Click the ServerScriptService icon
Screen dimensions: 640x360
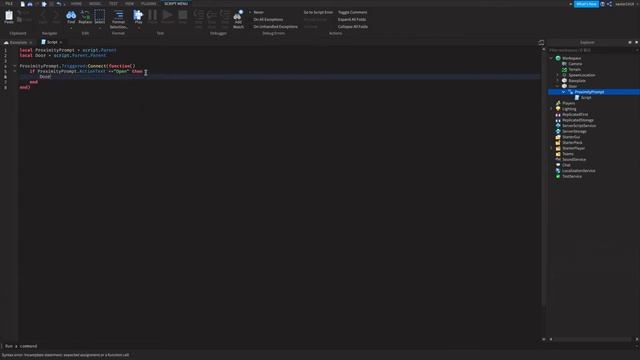pyautogui.click(x=558, y=126)
